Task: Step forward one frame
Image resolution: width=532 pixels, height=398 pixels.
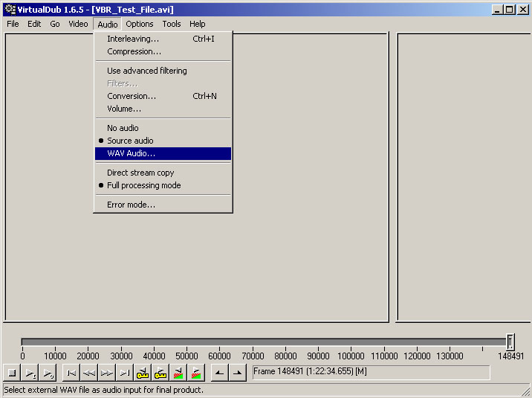Action: click(106, 373)
